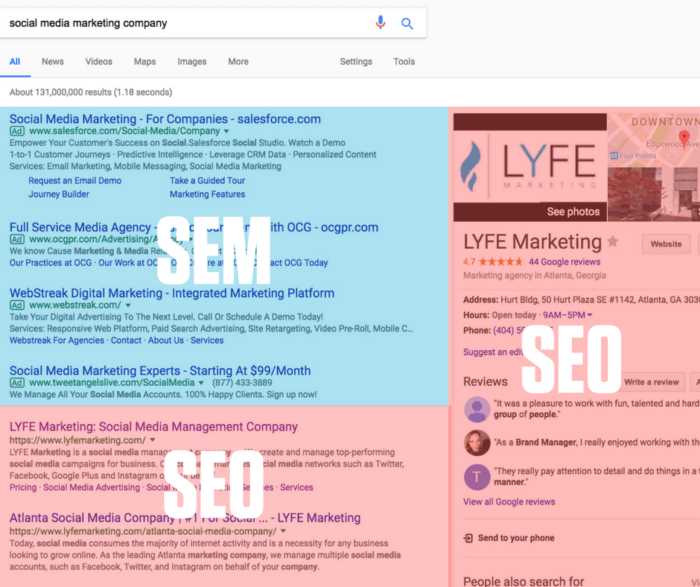Screen dimensions: 700x587
Task: Expand the 9AM–5PM hours dropdown
Action: coord(590,315)
